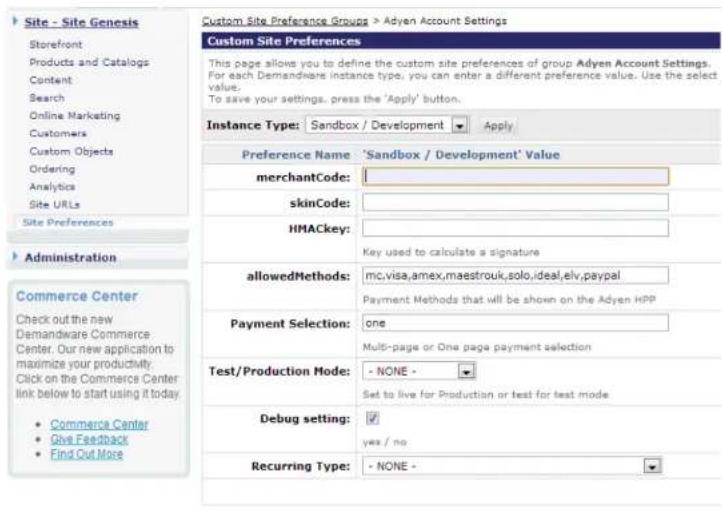The width and height of the screenshot is (723, 512).
Task: Open the Search section
Action: (x=47, y=98)
